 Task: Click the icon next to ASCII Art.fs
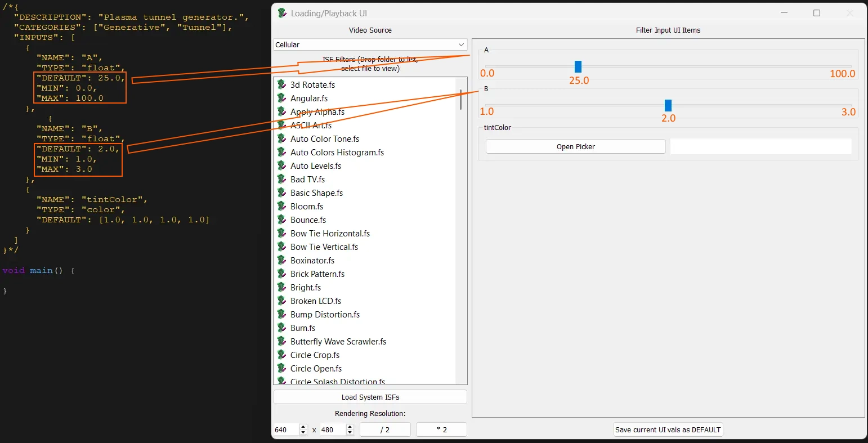coord(282,125)
